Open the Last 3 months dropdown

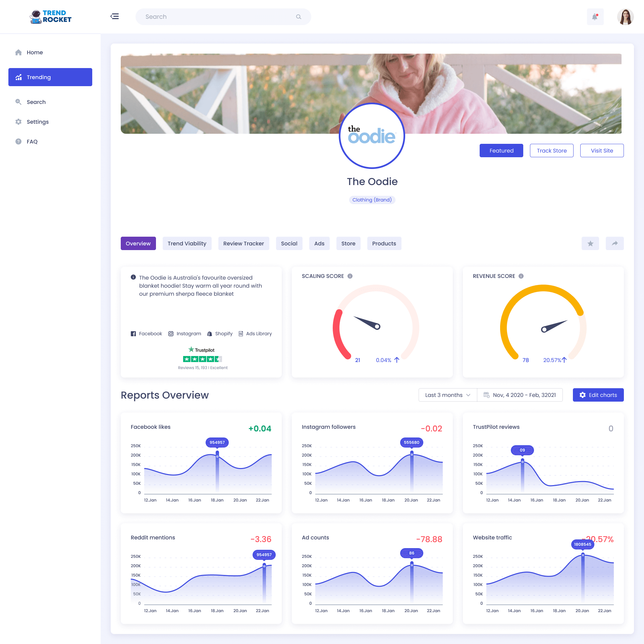click(x=447, y=395)
